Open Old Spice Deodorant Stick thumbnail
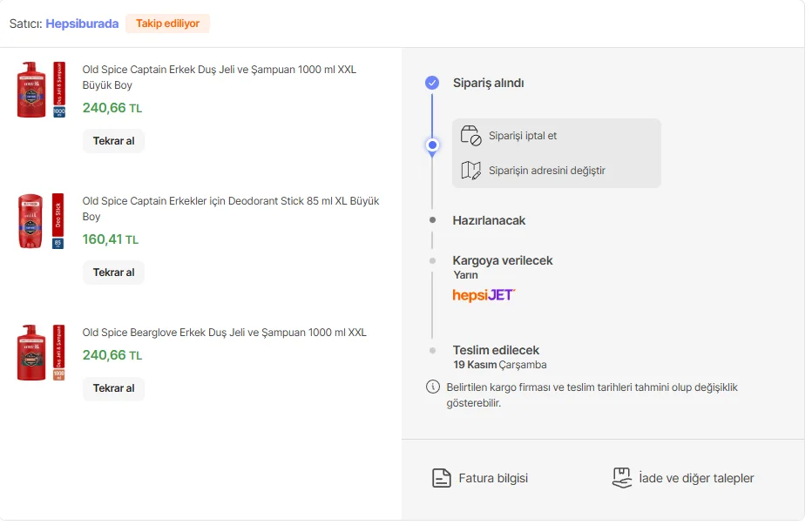 click(x=41, y=221)
